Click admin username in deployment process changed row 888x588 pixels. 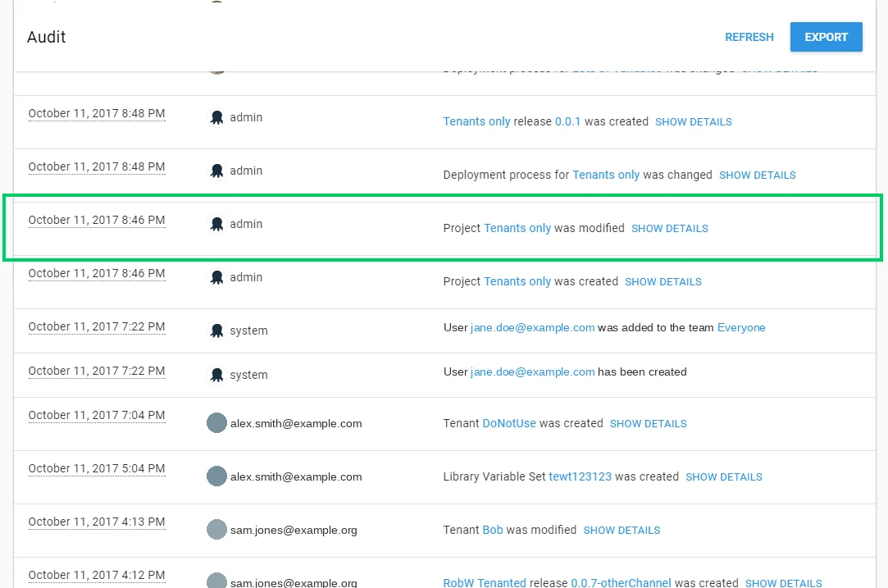(246, 171)
